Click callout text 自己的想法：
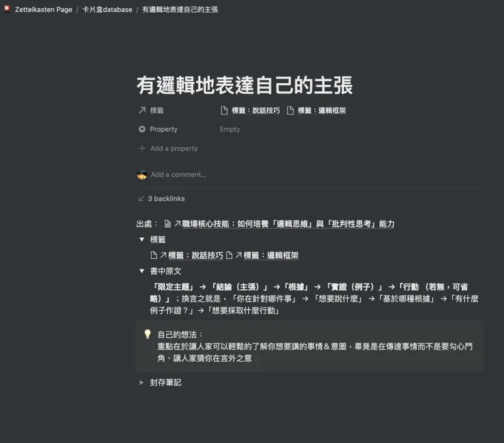504x443 pixels. coord(180,335)
